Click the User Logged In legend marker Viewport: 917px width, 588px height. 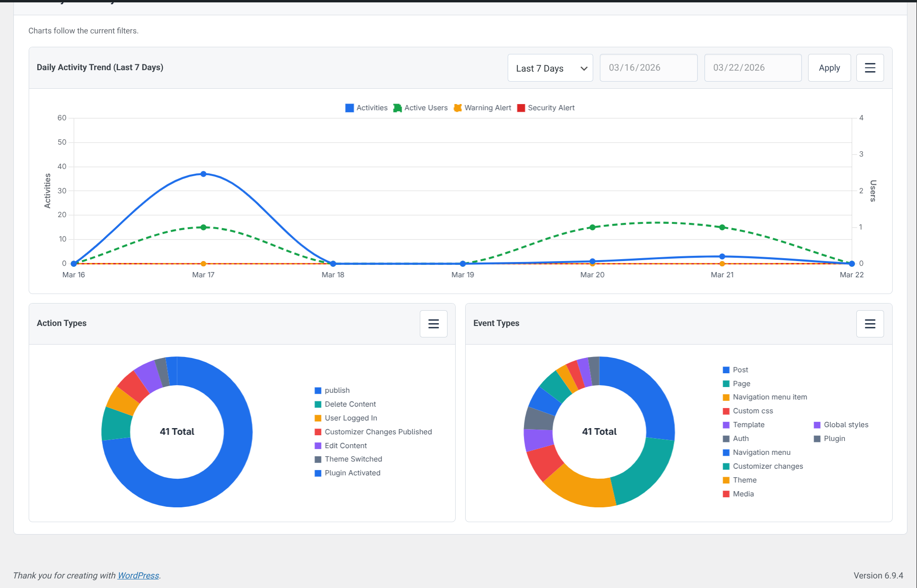pos(318,418)
